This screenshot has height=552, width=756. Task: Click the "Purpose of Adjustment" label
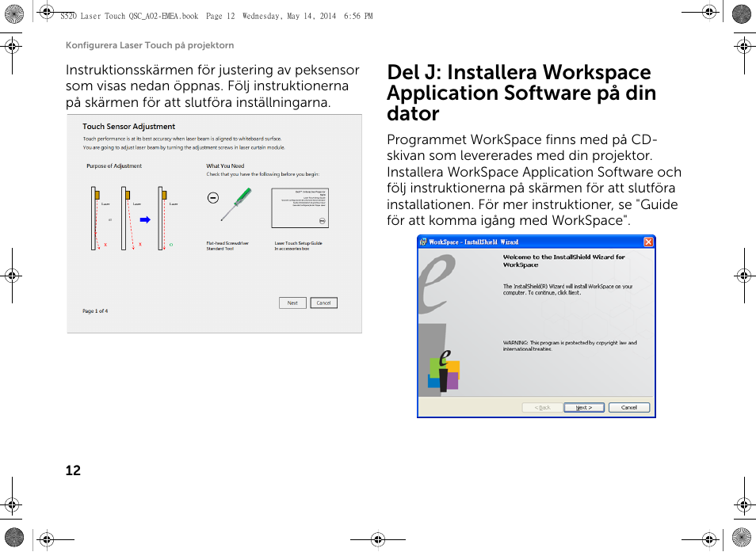(x=114, y=166)
